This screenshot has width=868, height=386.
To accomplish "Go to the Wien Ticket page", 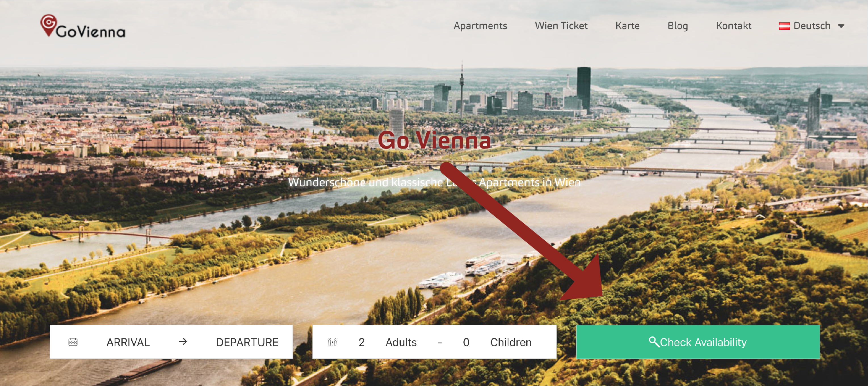I will 561,26.
